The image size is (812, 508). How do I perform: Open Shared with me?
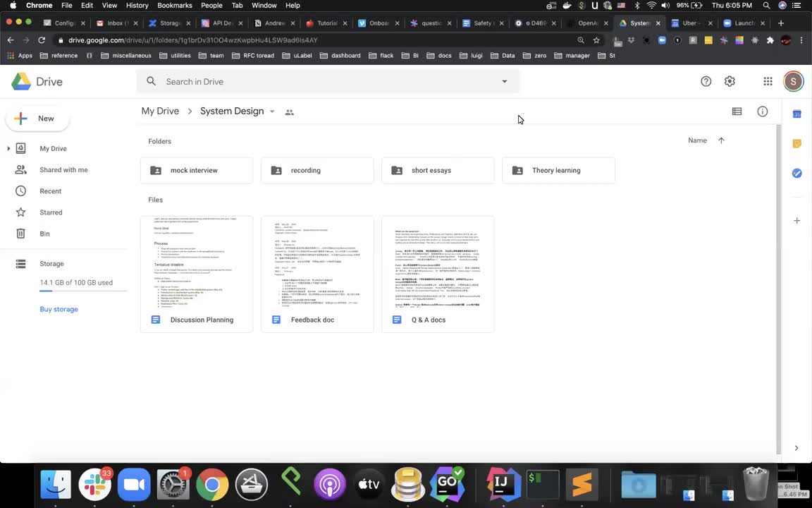click(63, 170)
